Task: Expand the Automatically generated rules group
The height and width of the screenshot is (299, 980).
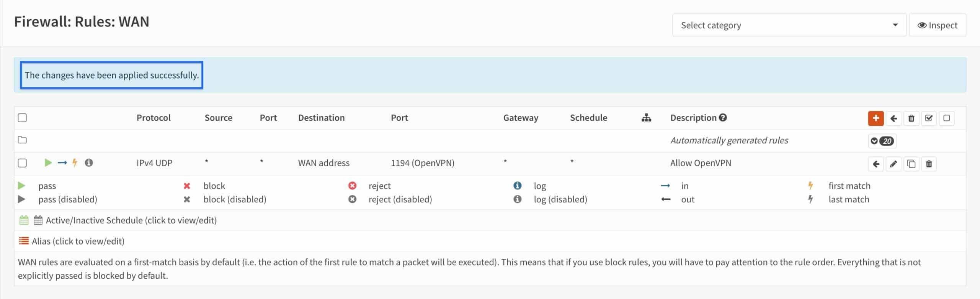Action: coord(874,140)
